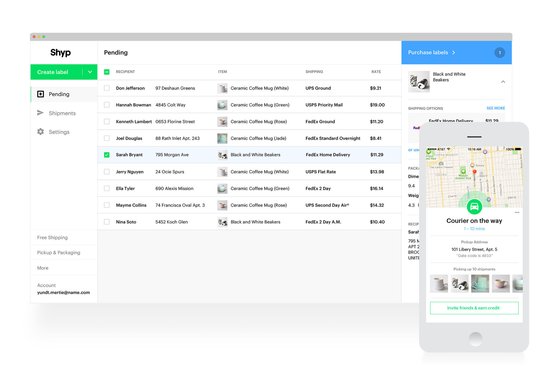Viewport: 560px width, 392px height.
Task: Click Kenneth Lambert's rose mug thumbnail
Action: point(222,122)
